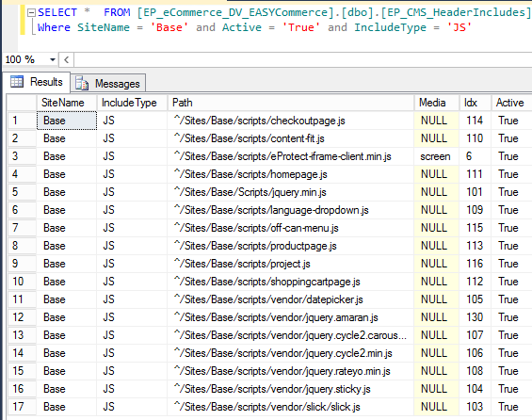This screenshot has width=532, height=420.
Task: Click the Results grid icon
Action: click(x=17, y=82)
